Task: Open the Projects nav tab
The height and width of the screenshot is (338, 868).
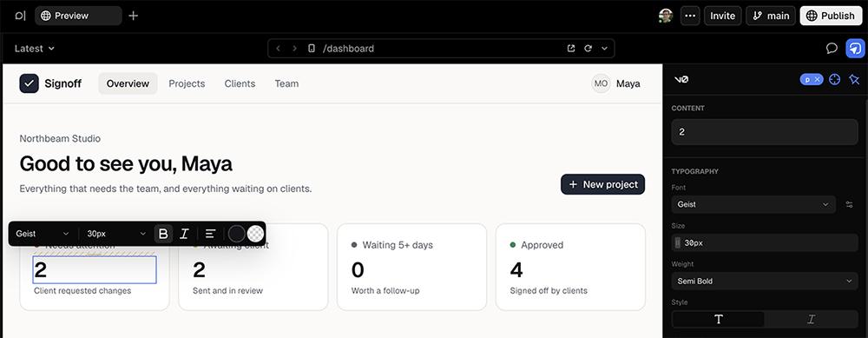Action: point(187,83)
